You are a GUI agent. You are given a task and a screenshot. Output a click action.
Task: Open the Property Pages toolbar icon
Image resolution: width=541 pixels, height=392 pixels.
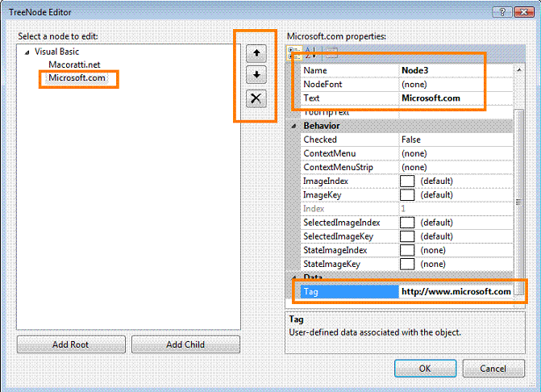[331, 53]
